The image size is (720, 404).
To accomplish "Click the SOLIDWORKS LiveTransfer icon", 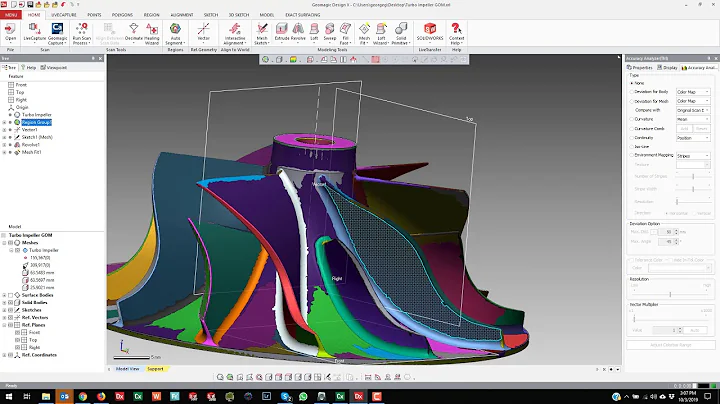I will click(x=430, y=33).
